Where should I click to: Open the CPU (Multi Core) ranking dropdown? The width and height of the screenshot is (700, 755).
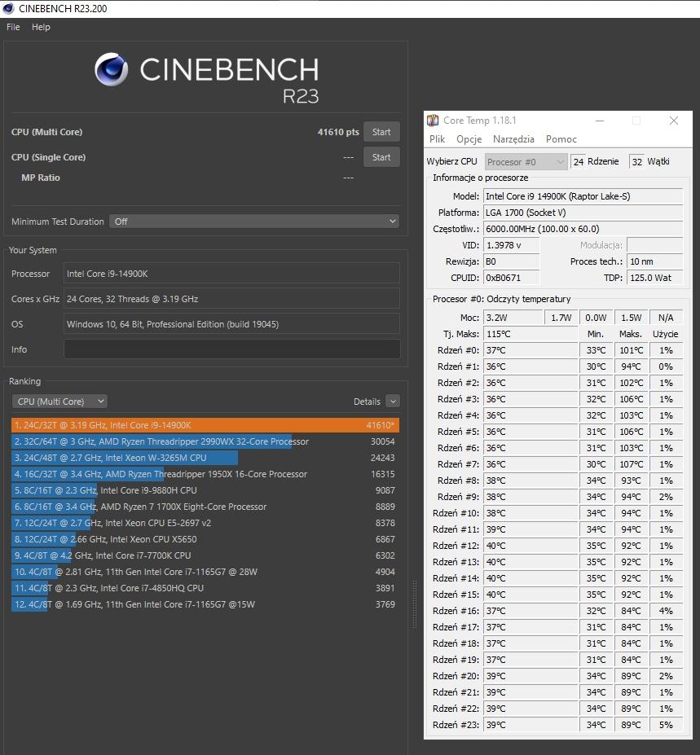59,402
